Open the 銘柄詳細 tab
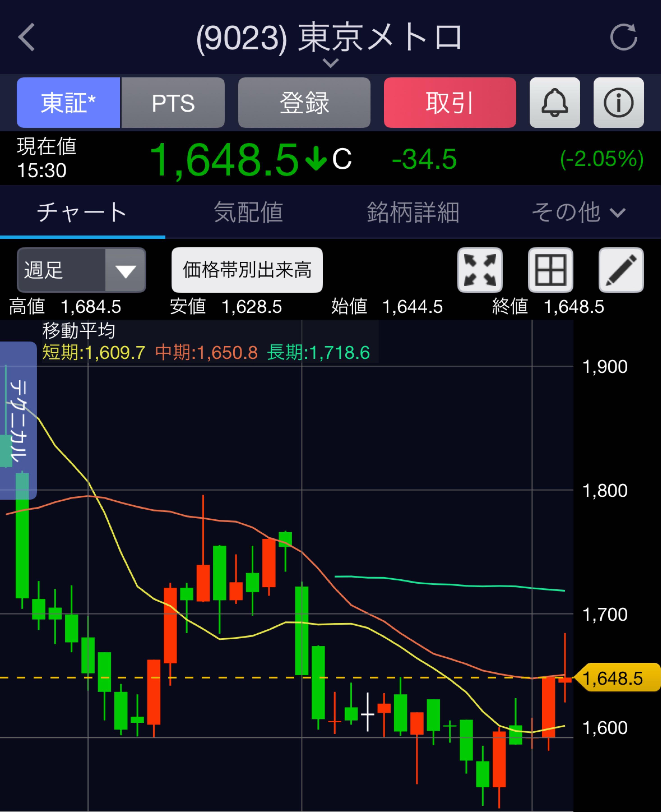Screen dimensions: 661x812 coord(413,212)
